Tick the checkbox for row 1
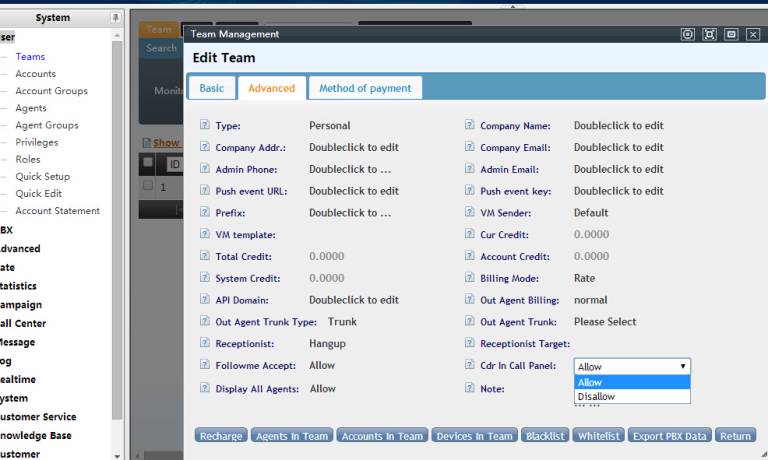 (x=148, y=186)
